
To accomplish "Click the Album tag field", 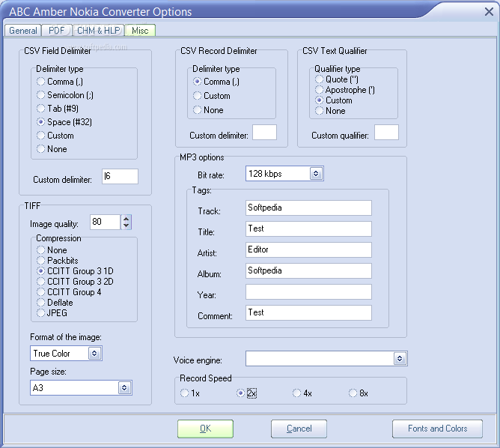I will pyautogui.click(x=308, y=271).
